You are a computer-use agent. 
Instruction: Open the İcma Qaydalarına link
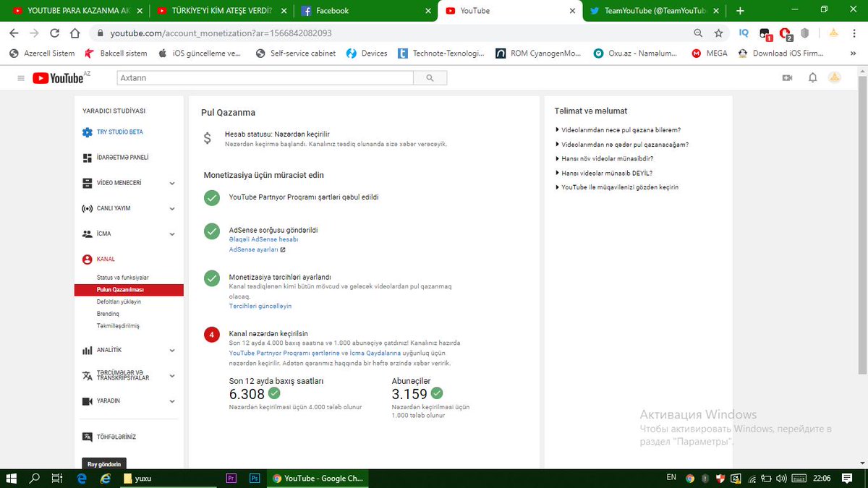click(x=375, y=353)
